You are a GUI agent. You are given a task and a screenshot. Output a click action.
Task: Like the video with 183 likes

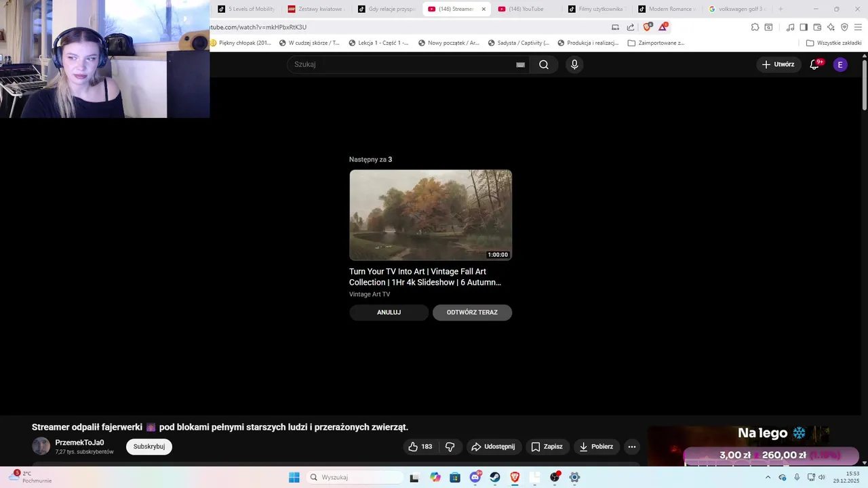click(x=420, y=447)
